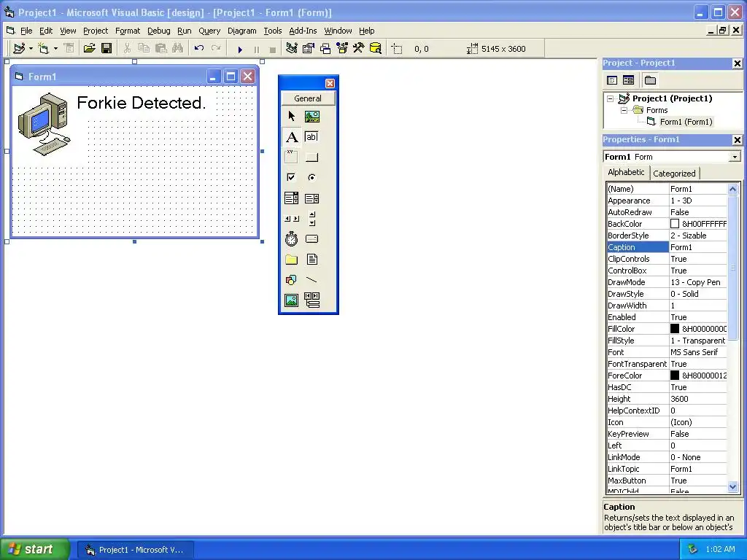Image resolution: width=747 pixels, height=560 pixels.
Task: Open the Form Layout Window toolbar icon
Action: click(x=325, y=48)
